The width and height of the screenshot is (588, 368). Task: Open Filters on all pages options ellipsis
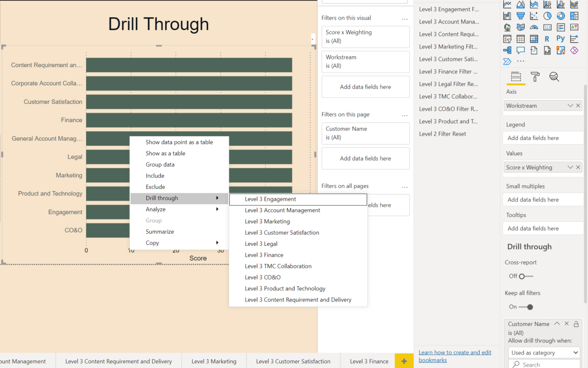pos(405,187)
